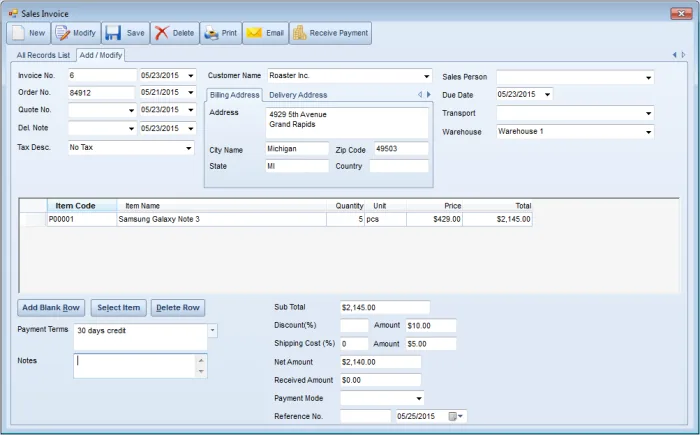700x435 pixels.
Task: Expand the Invoice No. date dropdown
Action: [191, 75]
